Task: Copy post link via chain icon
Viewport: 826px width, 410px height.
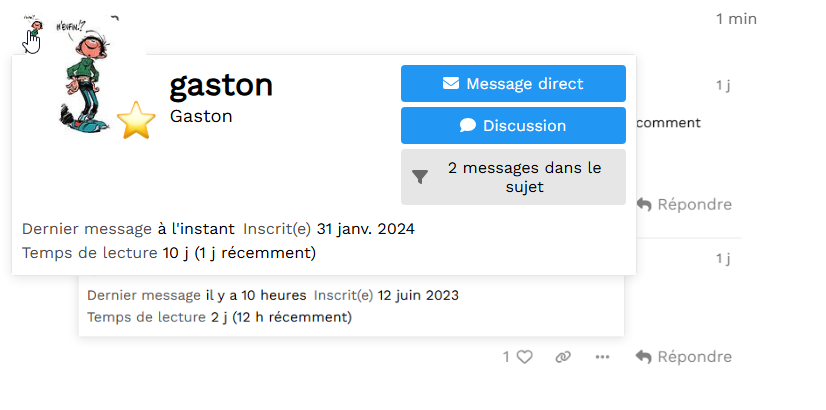Action: pos(563,357)
